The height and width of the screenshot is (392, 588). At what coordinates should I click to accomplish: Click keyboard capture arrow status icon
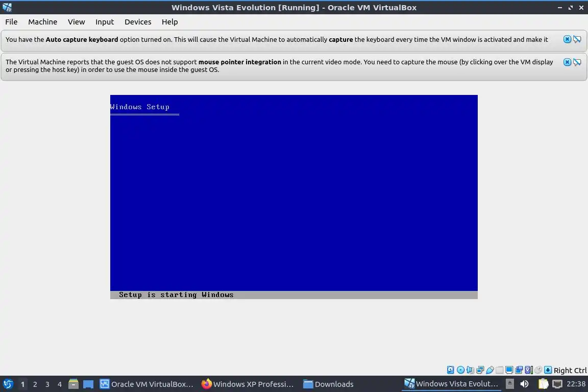[548, 370]
